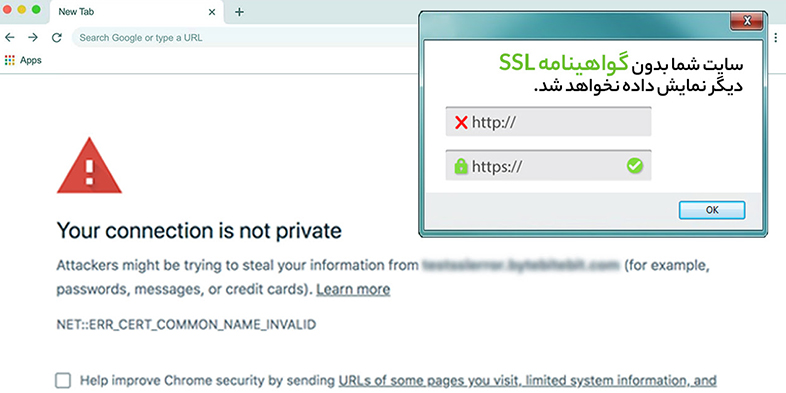Open the Apps grid icon in bookmarks bar
The height and width of the screenshot is (393, 786).
point(10,61)
